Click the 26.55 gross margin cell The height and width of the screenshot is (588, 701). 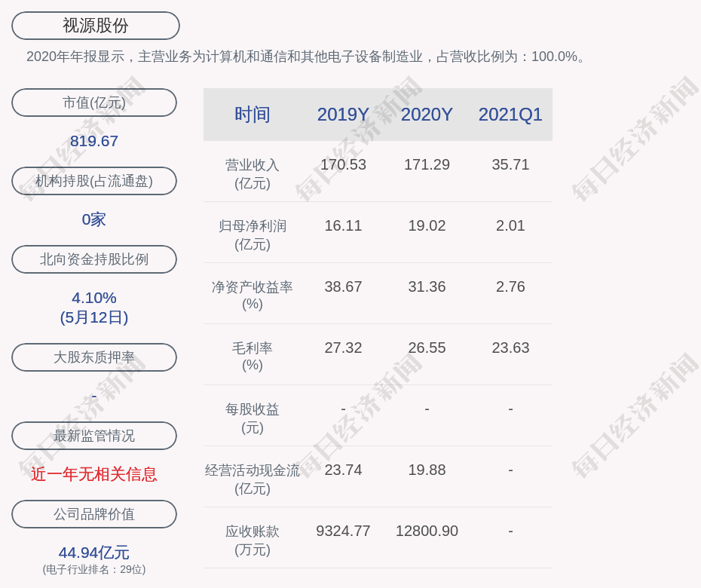click(427, 348)
